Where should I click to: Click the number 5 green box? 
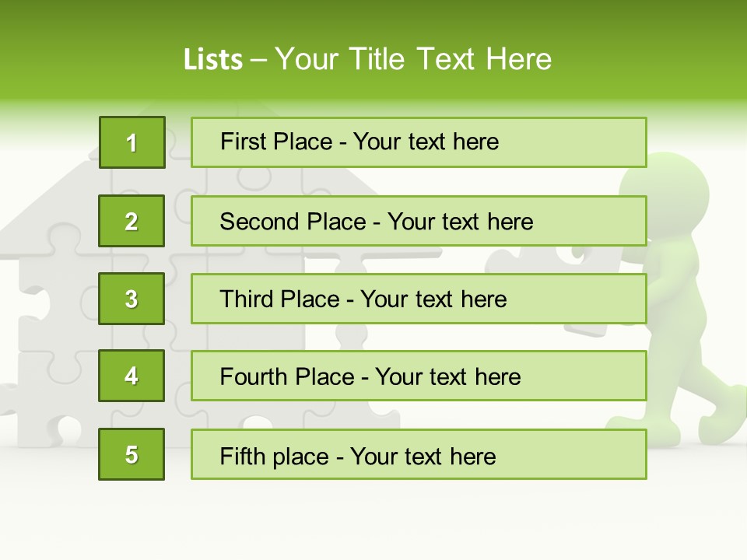tap(132, 454)
